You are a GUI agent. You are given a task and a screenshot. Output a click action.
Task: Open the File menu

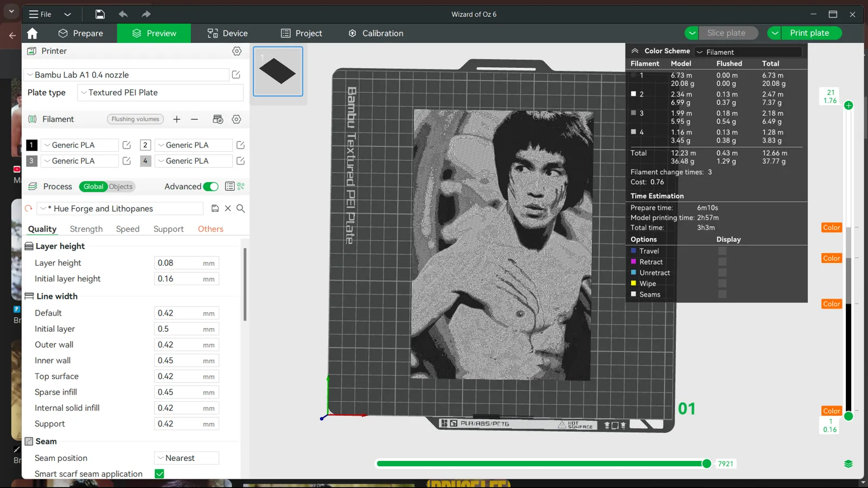pyautogui.click(x=40, y=15)
